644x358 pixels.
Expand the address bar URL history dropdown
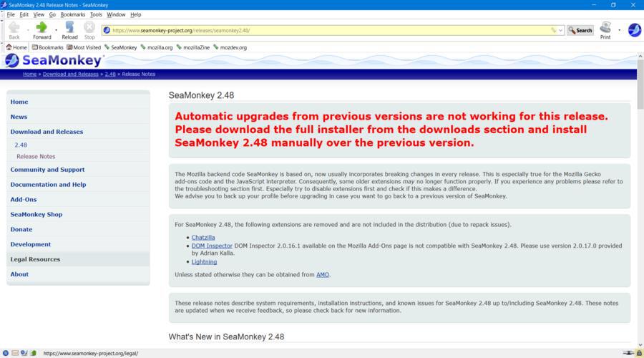[560, 30]
